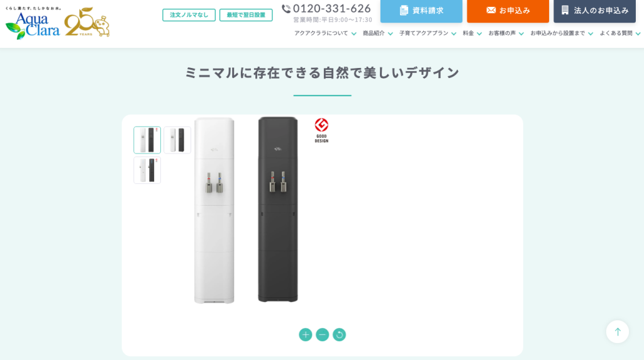Click the zoom out minus icon
The height and width of the screenshot is (360, 644).
pyautogui.click(x=323, y=335)
